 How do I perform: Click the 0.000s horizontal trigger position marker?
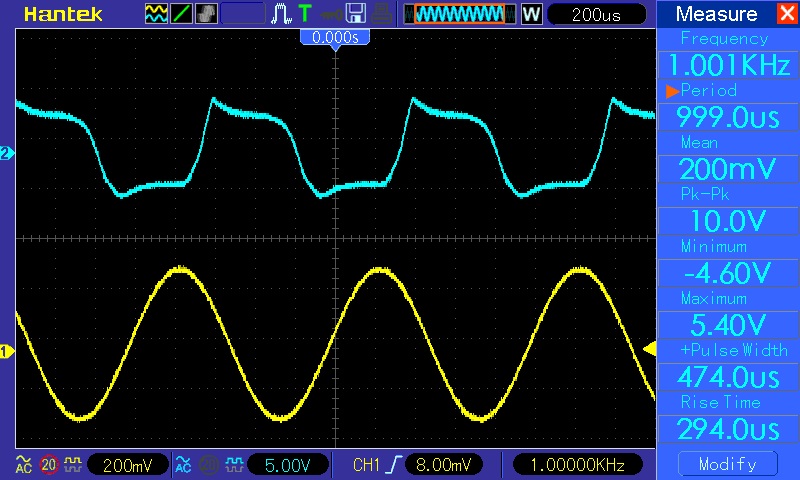click(335, 37)
